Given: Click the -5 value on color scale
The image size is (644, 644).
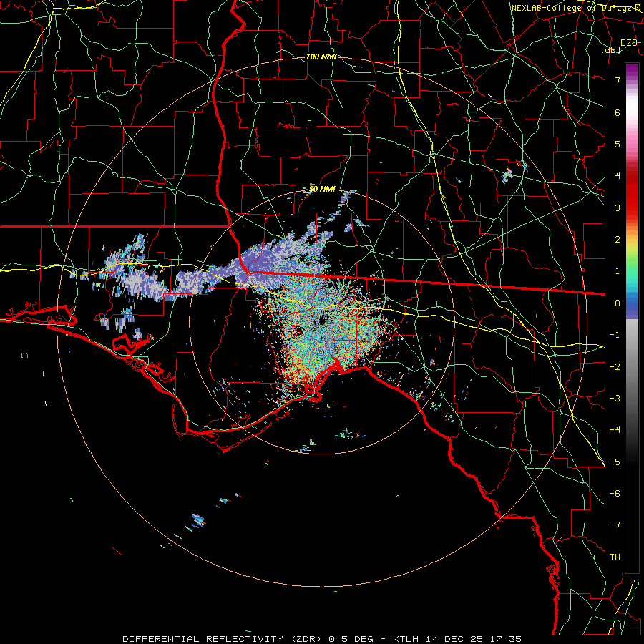Looking at the screenshot, I should point(615,462).
